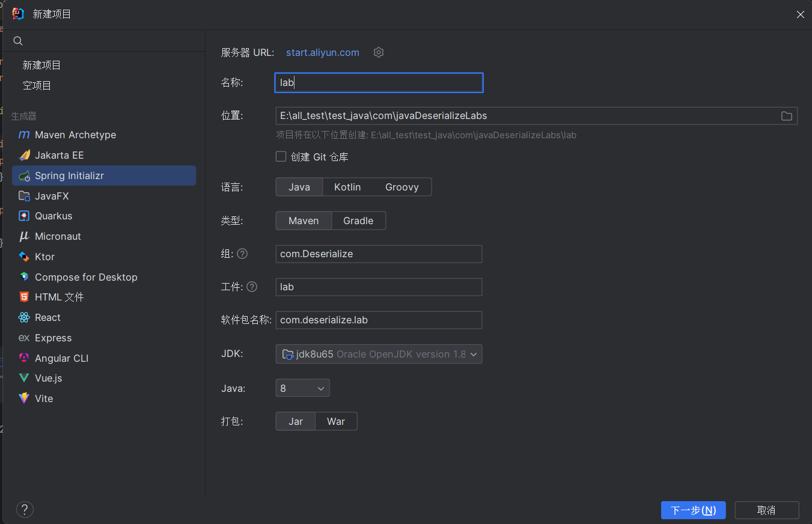Click the 工件 input field
Viewport: 812px width, 524px height.
tap(379, 287)
